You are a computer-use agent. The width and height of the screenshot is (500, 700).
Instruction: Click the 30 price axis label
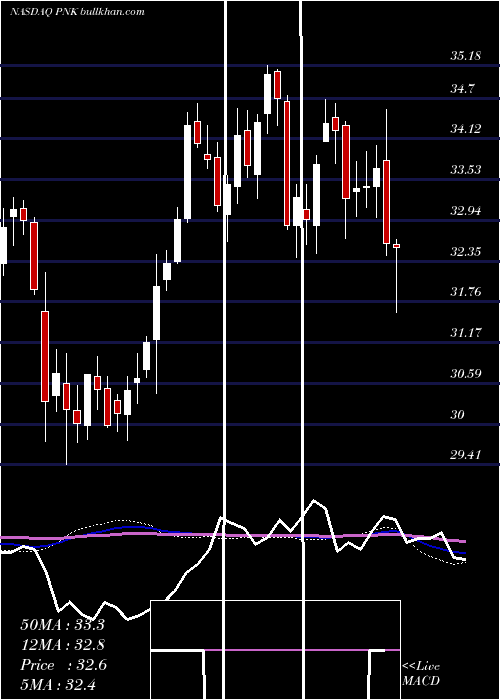tap(458, 415)
